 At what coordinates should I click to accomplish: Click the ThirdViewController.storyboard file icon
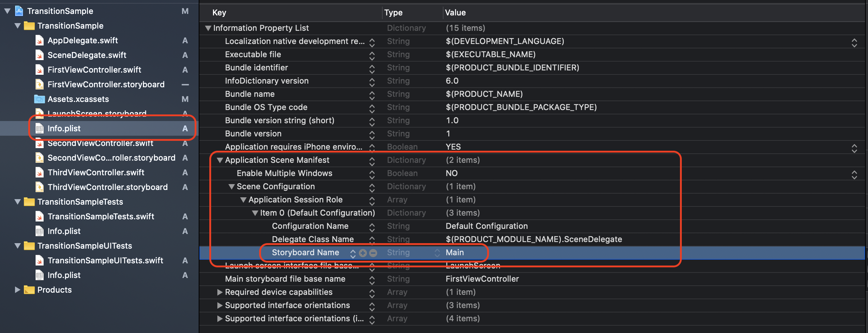coord(40,187)
